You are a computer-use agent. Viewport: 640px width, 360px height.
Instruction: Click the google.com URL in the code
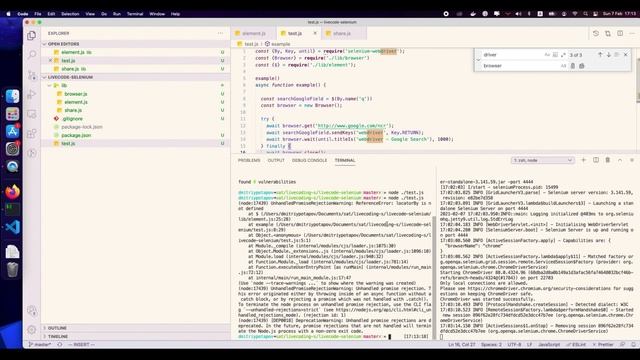pos(351,126)
